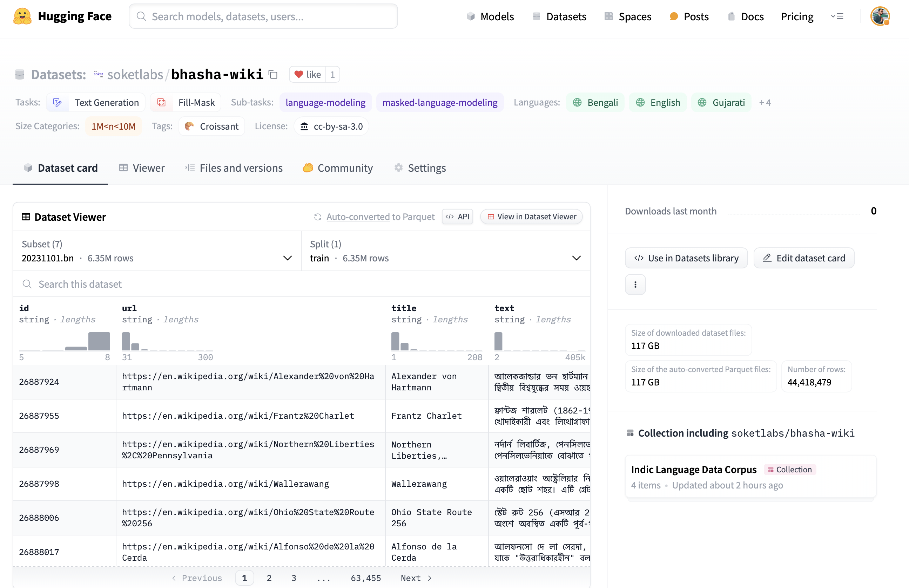Focus the Search models, datasets, users field
Screen dimensions: 909x588
[263, 16]
